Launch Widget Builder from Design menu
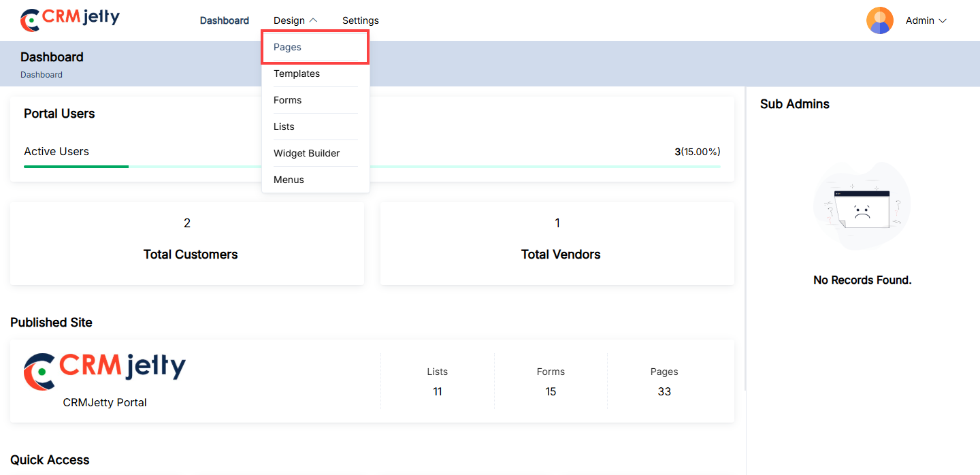The height and width of the screenshot is (475, 980). (x=306, y=153)
